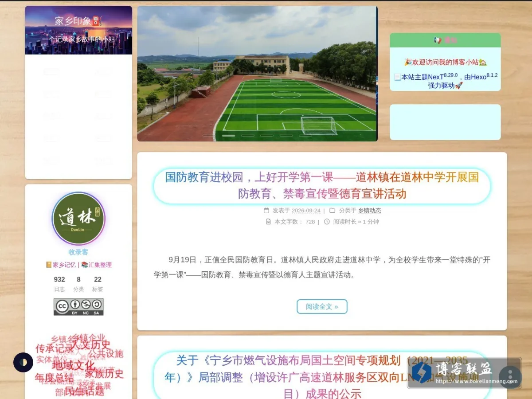Open the 家乡印象 site title
The image size is (532, 399).
coord(78,20)
